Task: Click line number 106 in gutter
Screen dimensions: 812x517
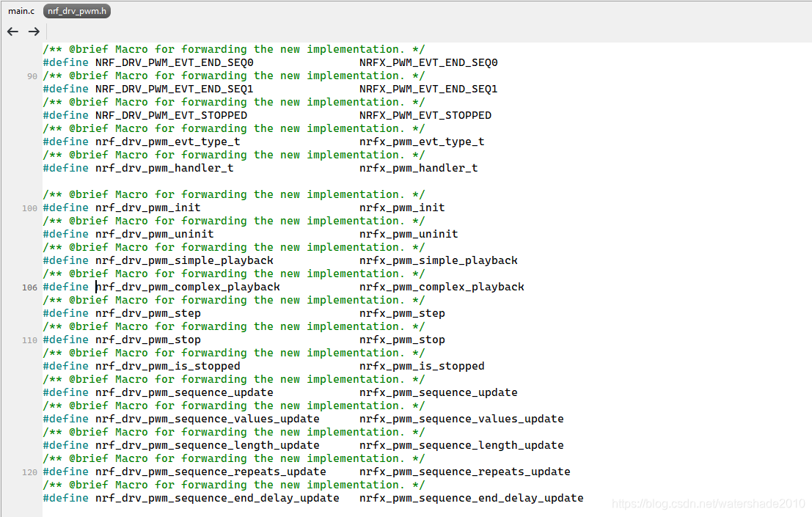Action: (x=29, y=287)
